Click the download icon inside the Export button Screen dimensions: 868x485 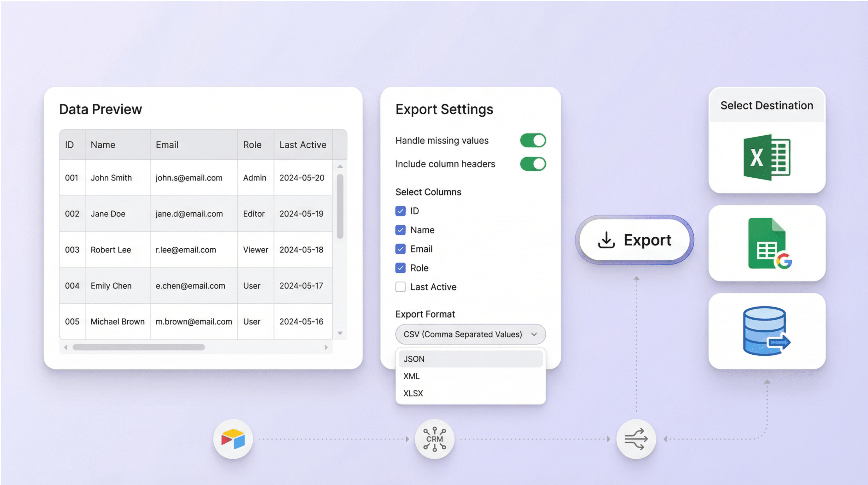[606, 240]
